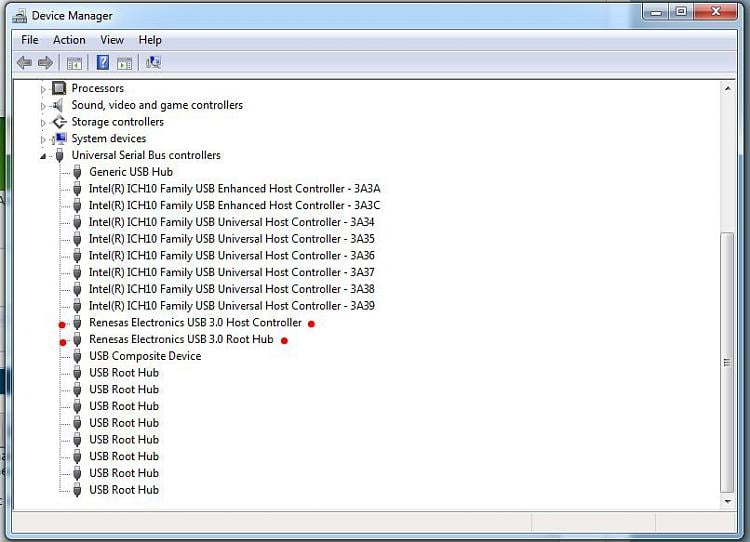Select the Processors category
This screenshot has width=750, height=542.
pyautogui.click(x=98, y=88)
